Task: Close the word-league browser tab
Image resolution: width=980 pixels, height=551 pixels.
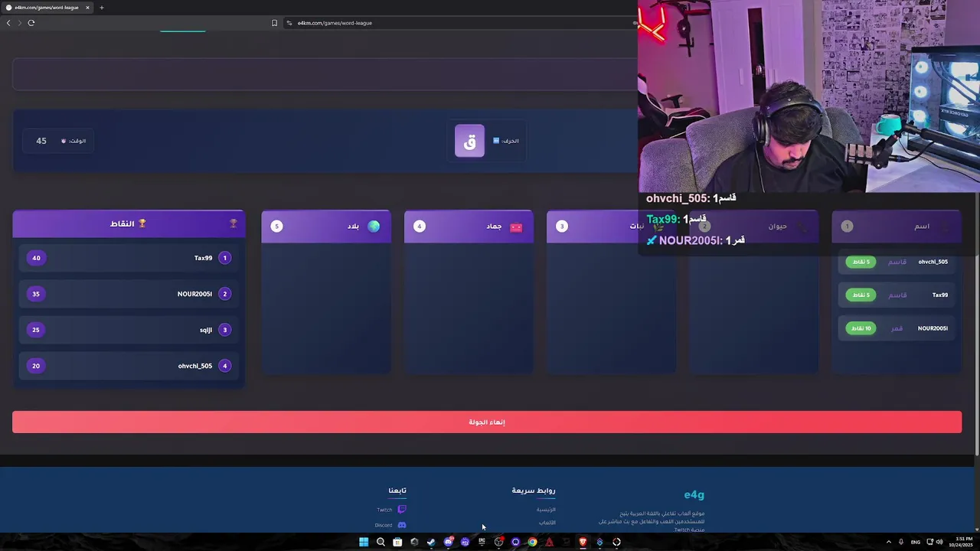Action: (87, 8)
